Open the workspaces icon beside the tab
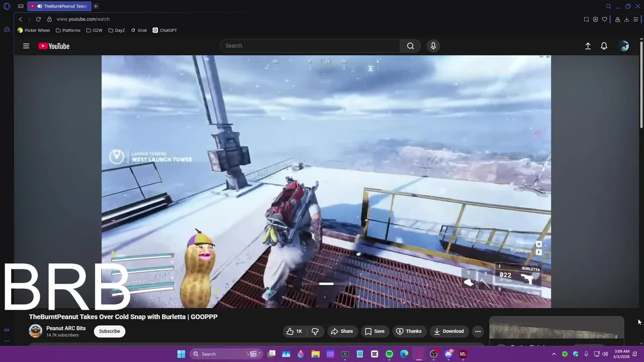The width and height of the screenshot is (644, 362). coord(21,7)
